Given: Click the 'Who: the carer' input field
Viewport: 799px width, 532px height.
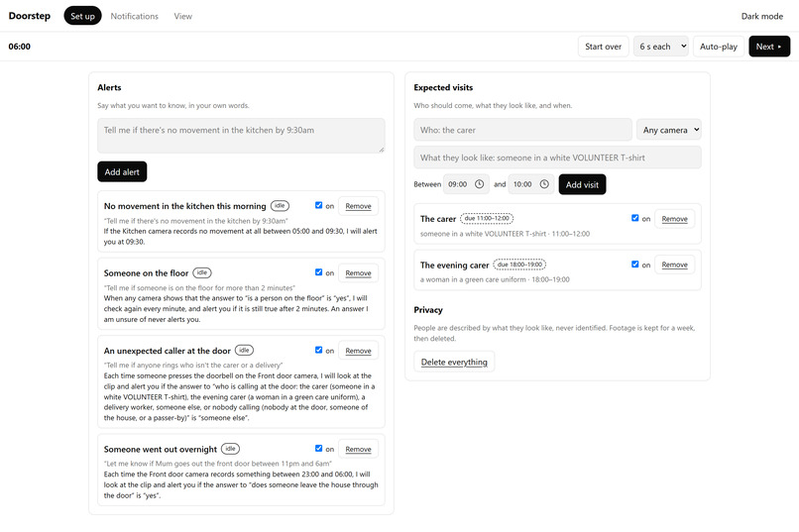Looking at the screenshot, I should coord(522,130).
